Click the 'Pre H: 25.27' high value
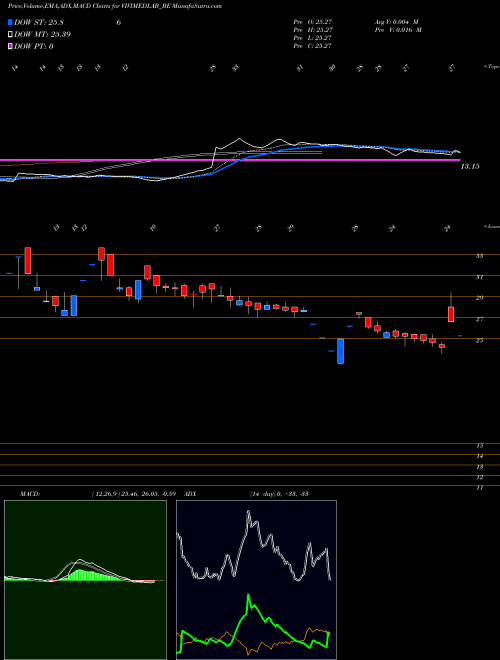 tap(313, 30)
